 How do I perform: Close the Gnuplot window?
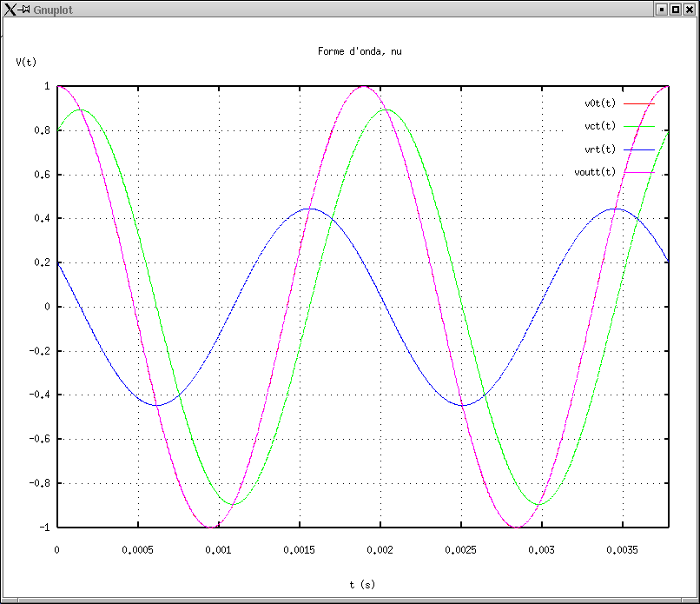click(x=690, y=9)
